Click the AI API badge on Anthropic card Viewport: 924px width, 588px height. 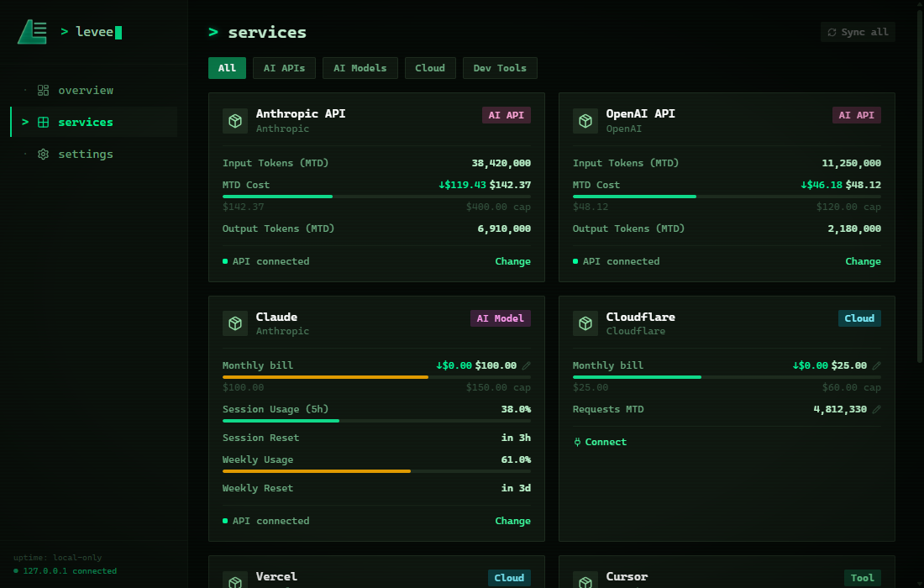pos(507,115)
